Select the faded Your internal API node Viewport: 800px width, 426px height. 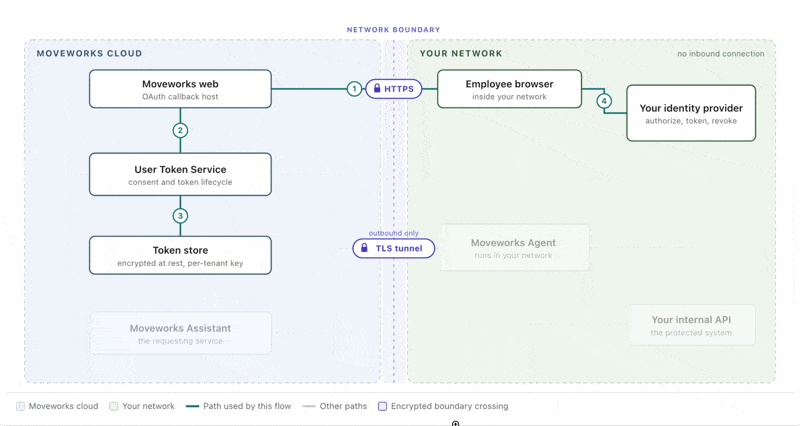[x=691, y=325]
